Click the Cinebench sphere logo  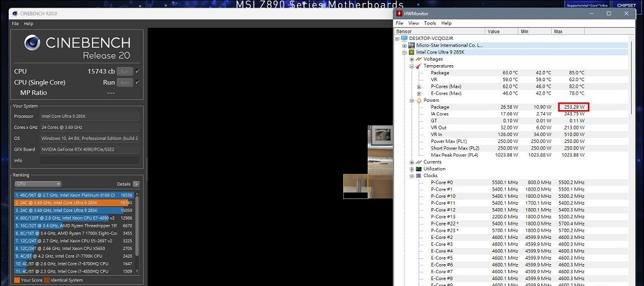pyautogui.click(x=32, y=43)
